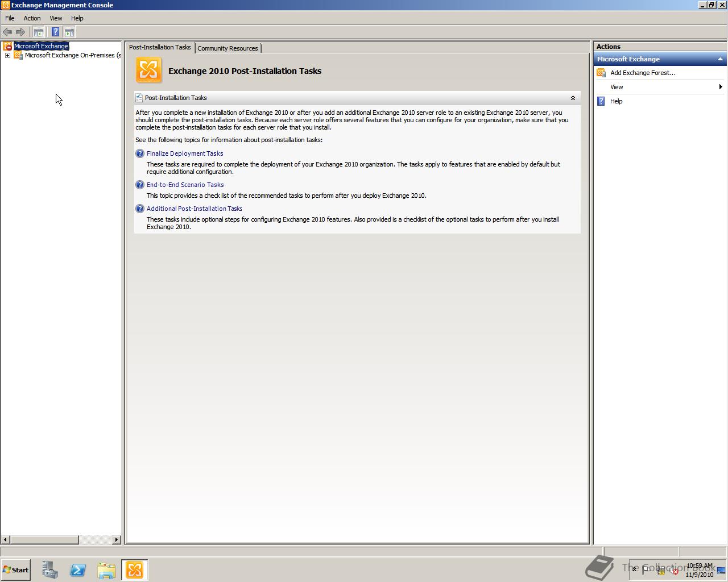The width and height of the screenshot is (728, 582).
Task: Click the Microsoft Exchange root node icon
Action: tap(7, 46)
